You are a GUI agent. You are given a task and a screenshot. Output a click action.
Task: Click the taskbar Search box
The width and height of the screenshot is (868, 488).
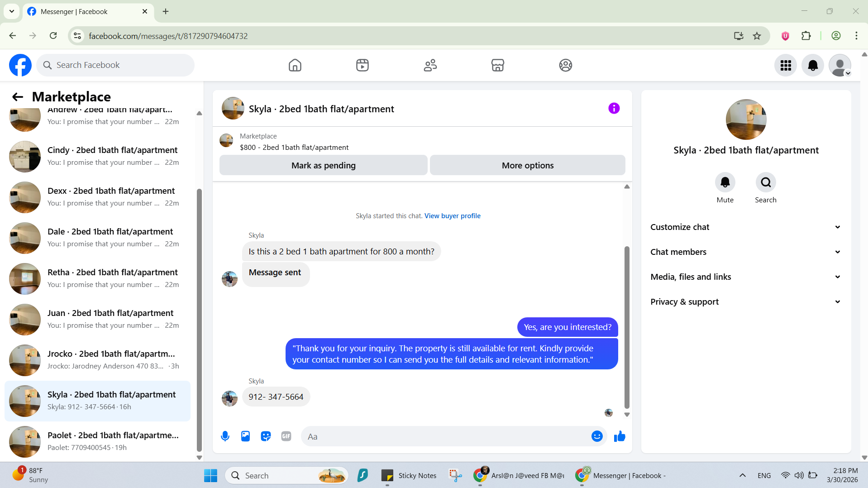[287, 475]
